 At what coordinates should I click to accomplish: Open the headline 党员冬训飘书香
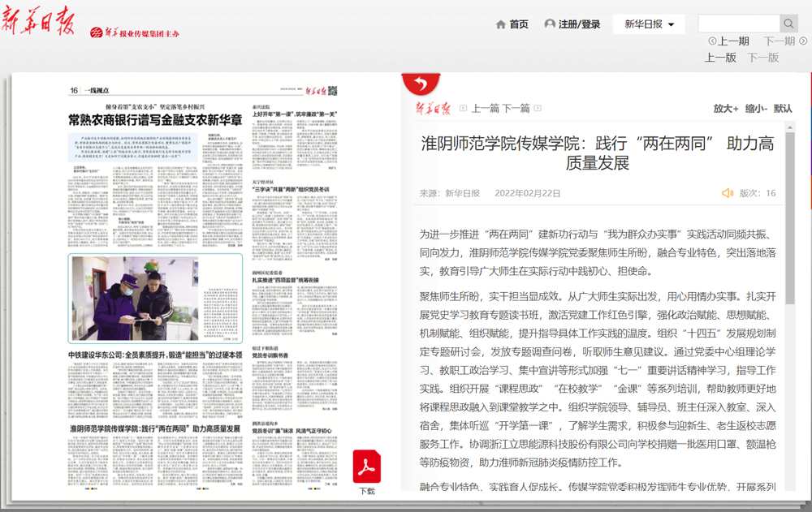(270, 355)
